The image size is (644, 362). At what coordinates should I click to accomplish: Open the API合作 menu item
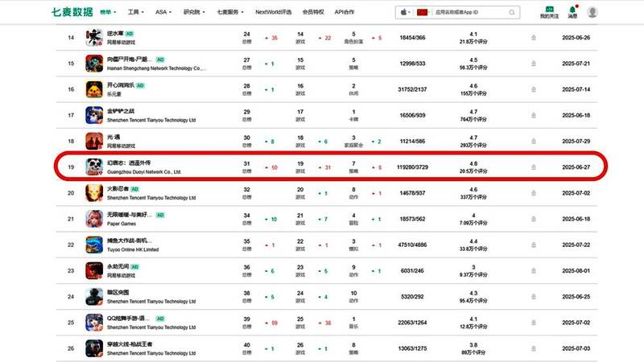345,12
